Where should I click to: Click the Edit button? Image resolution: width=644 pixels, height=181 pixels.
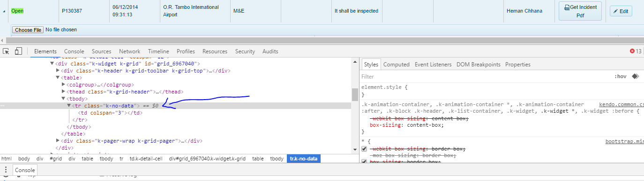point(621,11)
